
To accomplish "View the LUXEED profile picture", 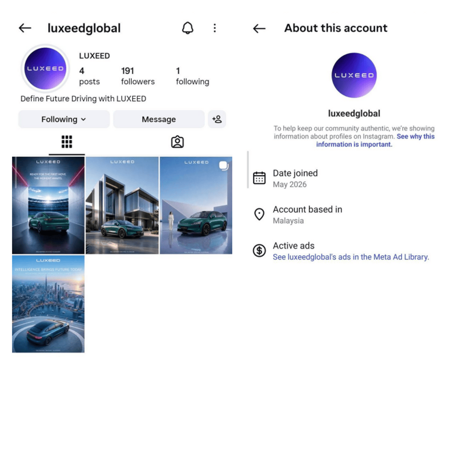I will [45, 68].
